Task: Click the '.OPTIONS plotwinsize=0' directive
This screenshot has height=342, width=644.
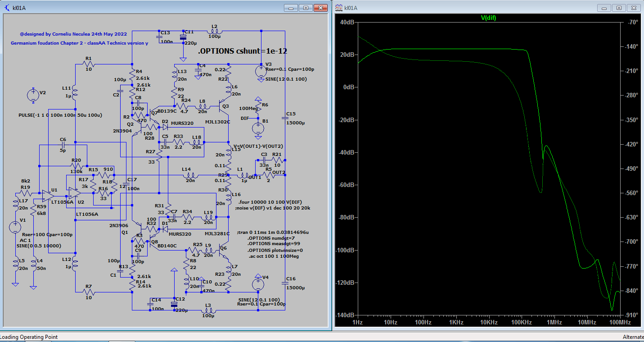Action: 275,250
